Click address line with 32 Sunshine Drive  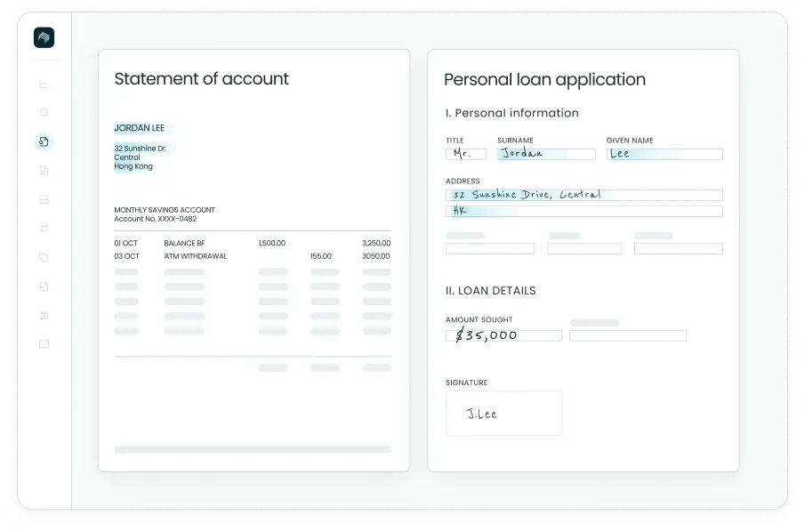(584, 195)
